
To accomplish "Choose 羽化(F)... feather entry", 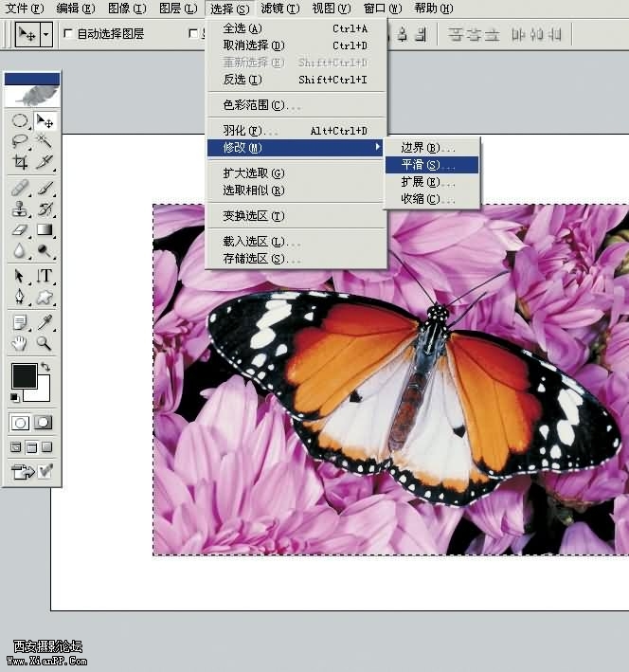I will pyautogui.click(x=296, y=130).
